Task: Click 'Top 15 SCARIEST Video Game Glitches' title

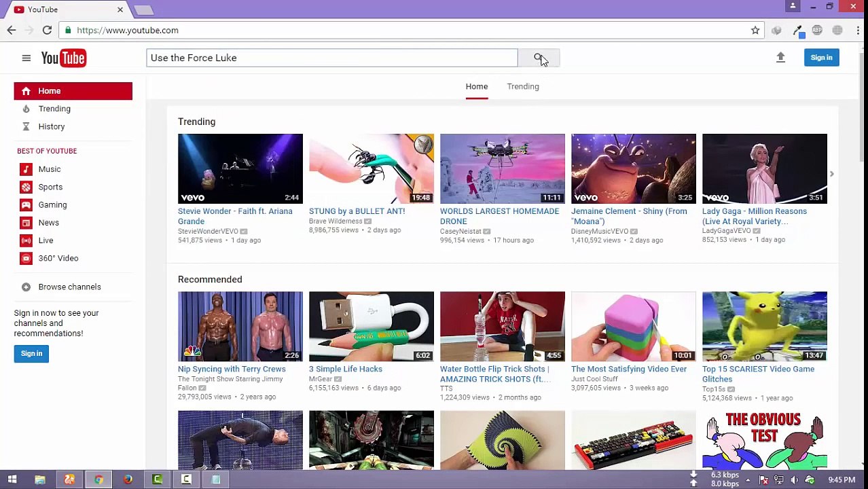Action: click(758, 374)
